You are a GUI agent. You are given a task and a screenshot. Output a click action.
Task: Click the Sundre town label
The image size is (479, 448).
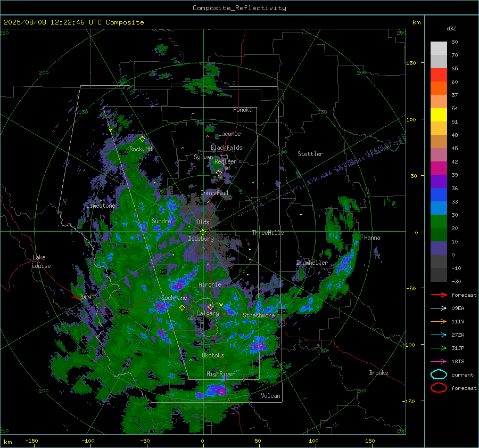coord(161,221)
